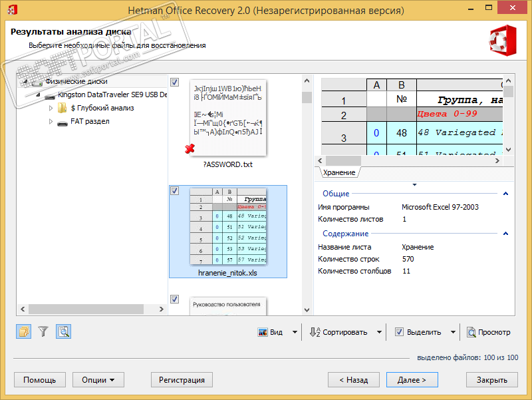Click the Вид picture icon
532x400 pixels.
pyautogui.click(x=263, y=332)
